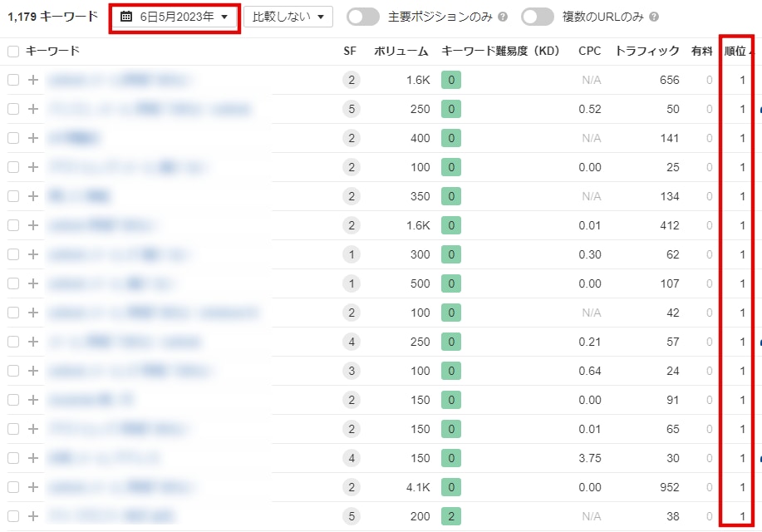
Task: Check the checkbox in the traffic 134 row
Action: pyautogui.click(x=13, y=196)
